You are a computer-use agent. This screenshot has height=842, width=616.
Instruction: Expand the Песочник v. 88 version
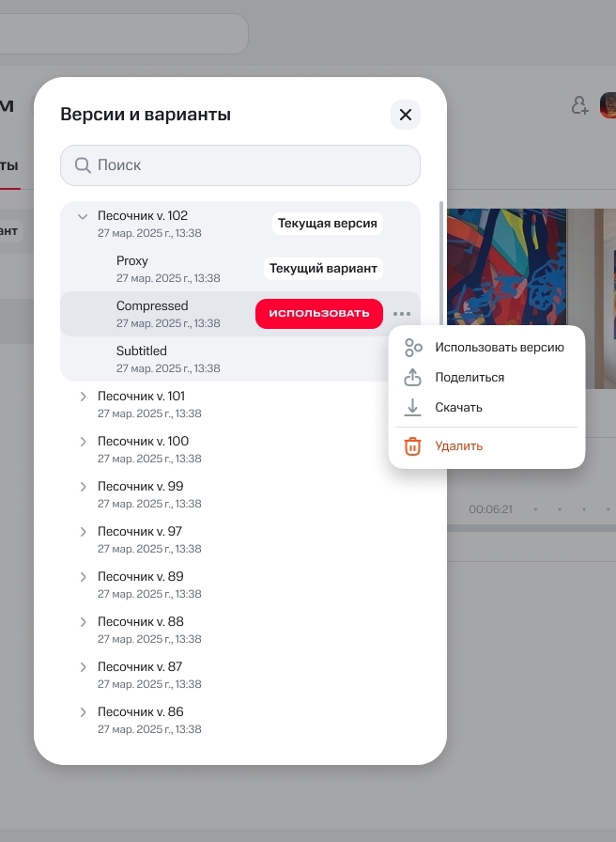pos(83,622)
